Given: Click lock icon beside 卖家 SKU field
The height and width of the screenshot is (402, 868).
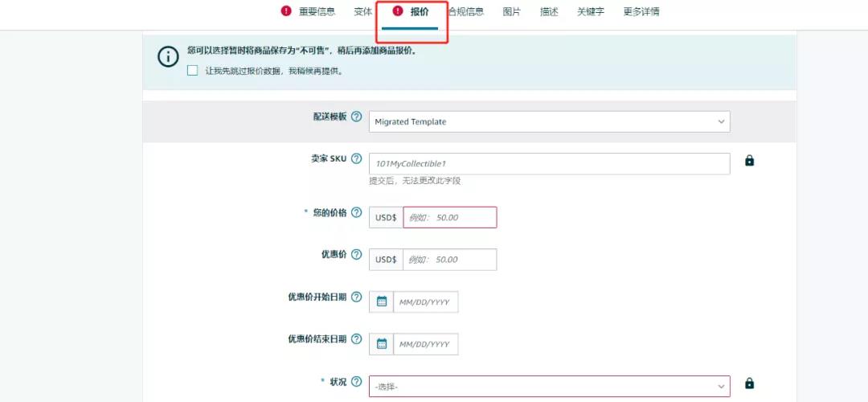Looking at the screenshot, I should (749, 161).
